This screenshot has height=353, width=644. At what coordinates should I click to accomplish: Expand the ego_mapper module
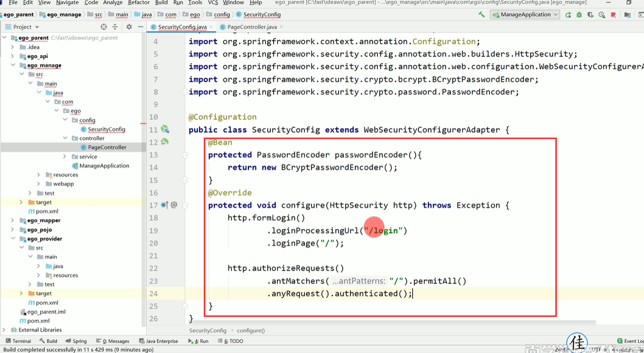[13, 220]
